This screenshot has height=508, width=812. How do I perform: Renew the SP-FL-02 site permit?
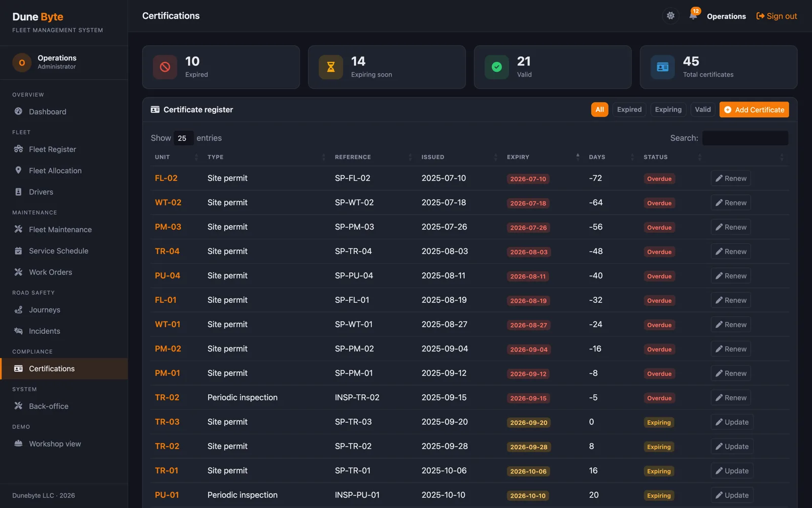coord(731,178)
